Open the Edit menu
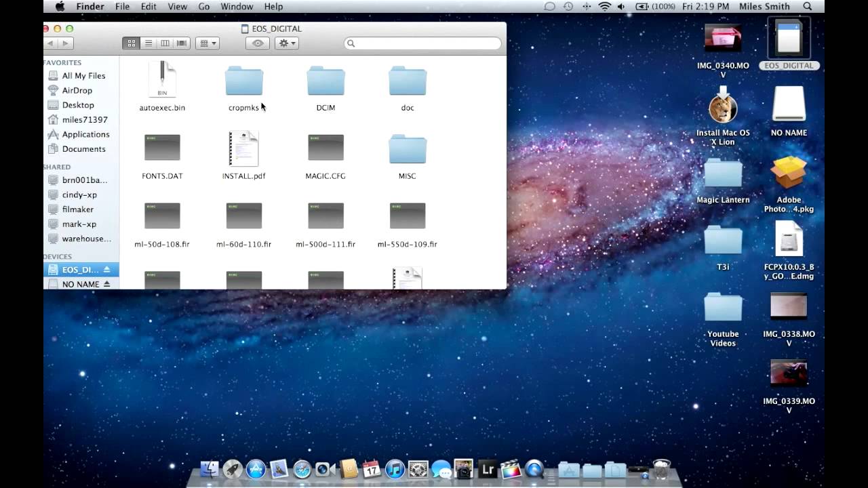 [149, 6]
